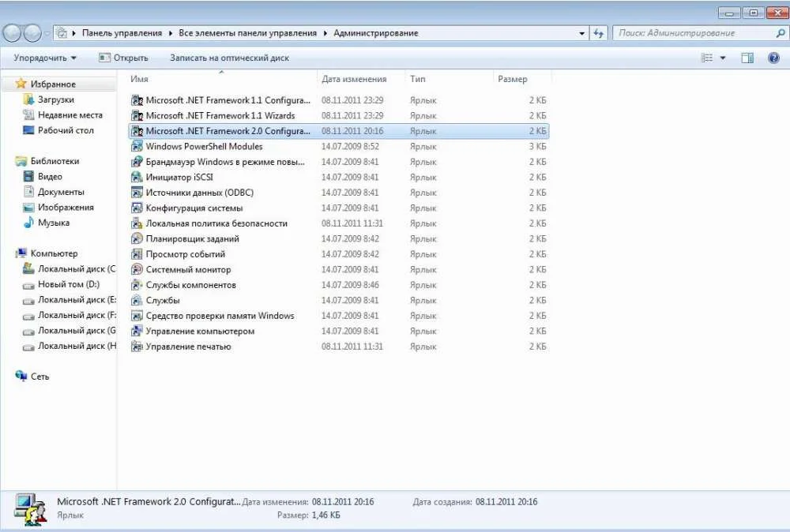This screenshot has width=790, height=532.
Task: Click the Управление печатью icon
Action: pos(137,347)
